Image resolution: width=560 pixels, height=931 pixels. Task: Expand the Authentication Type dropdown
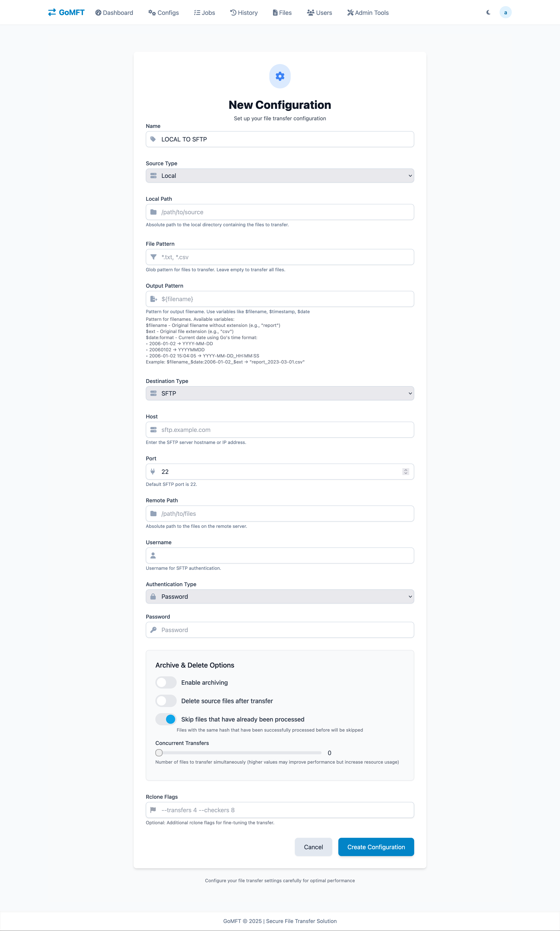click(280, 597)
